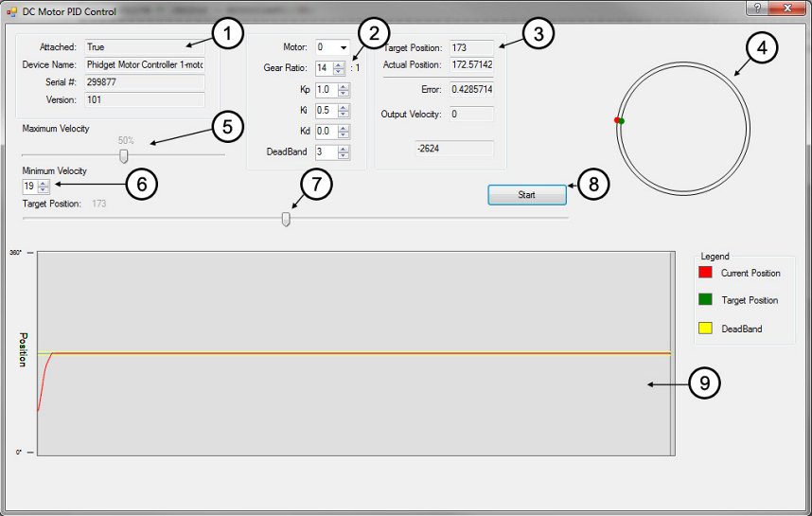
Task: Click the Kd input field
Action: click(327, 131)
